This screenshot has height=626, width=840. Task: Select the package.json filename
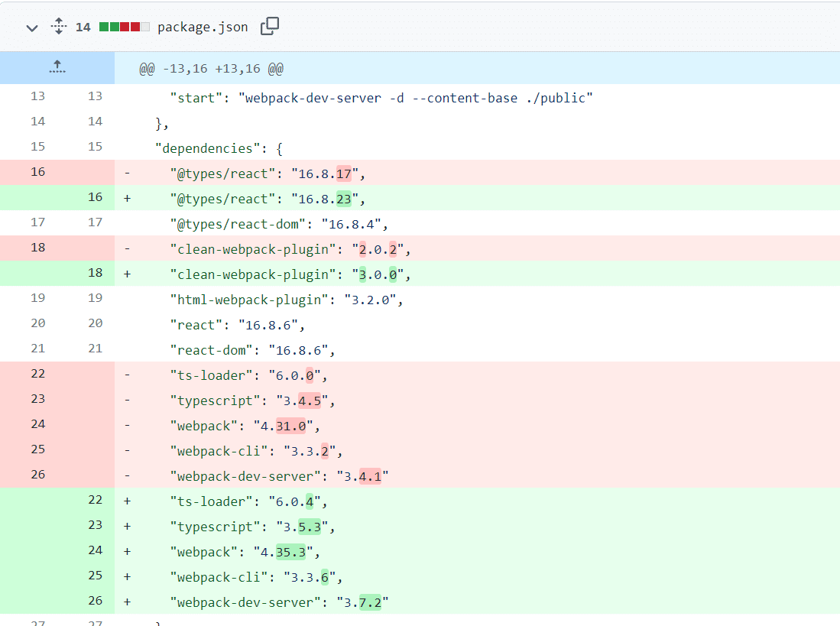click(x=202, y=26)
